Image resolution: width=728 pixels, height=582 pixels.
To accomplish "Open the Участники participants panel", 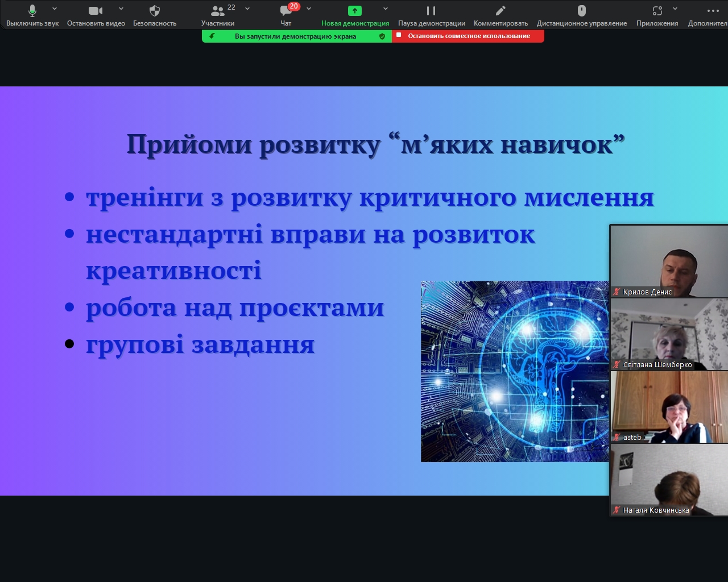I will [218, 15].
